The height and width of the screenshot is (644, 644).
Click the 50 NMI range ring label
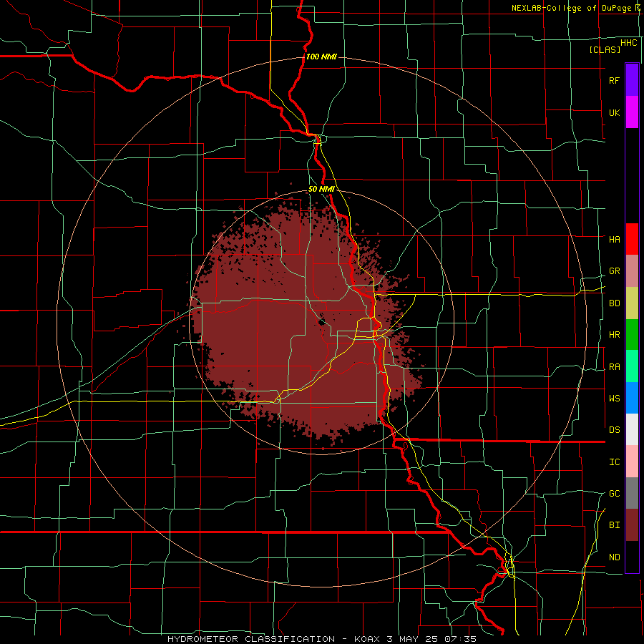321,189
